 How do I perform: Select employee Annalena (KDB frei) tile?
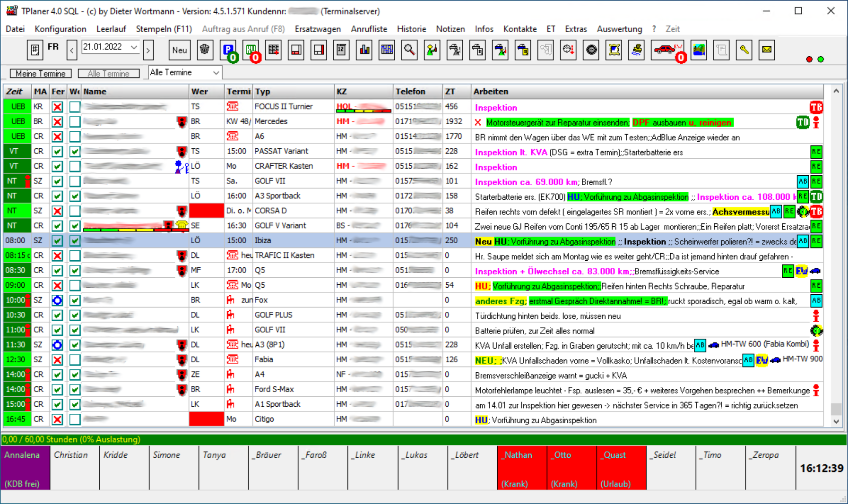[x=26, y=469]
